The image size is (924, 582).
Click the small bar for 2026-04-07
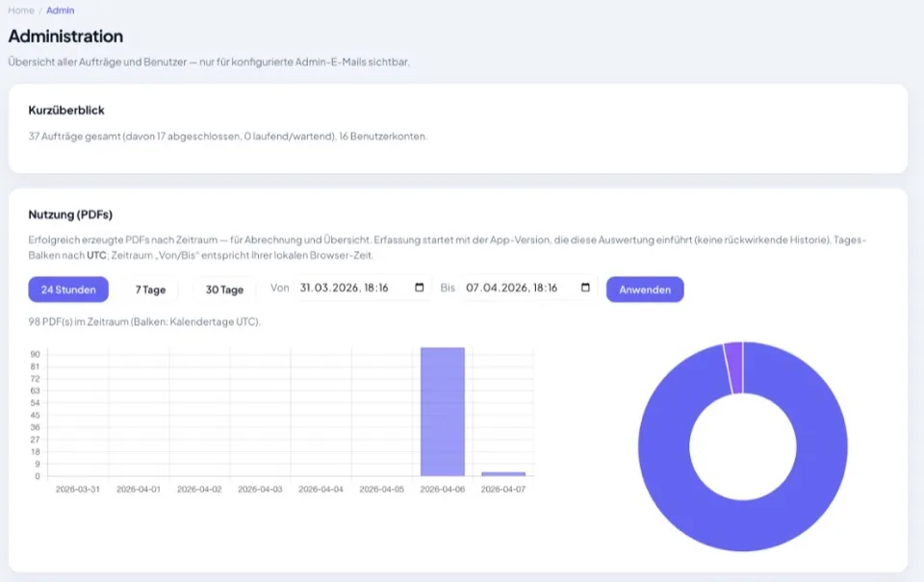tap(503, 473)
